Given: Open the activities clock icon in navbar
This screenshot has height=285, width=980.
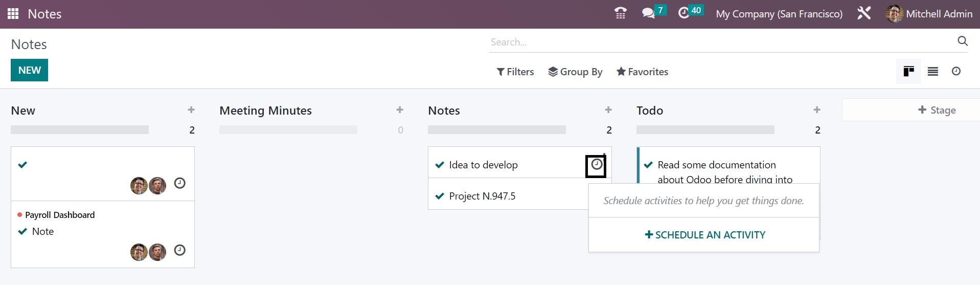Looking at the screenshot, I should tap(684, 13).
